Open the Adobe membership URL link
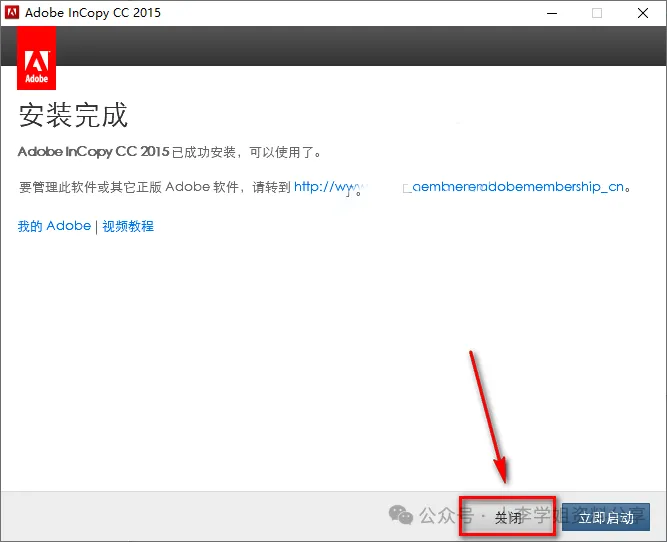 [459, 187]
